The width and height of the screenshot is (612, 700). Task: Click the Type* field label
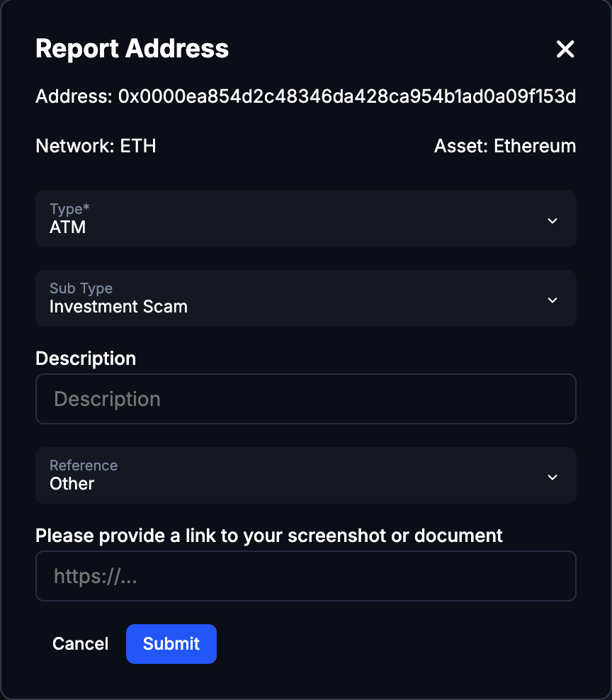click(x=69, y=208)
